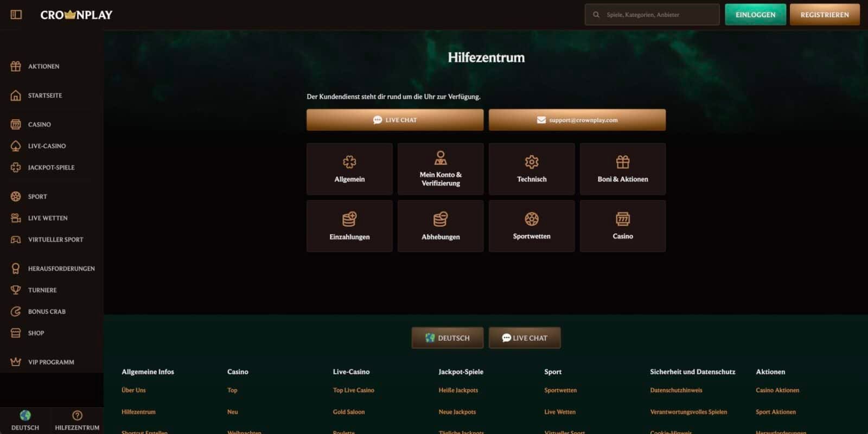Viewport: 868px width, 434px height.
Task: Go to Startseite via home icon
Action: click(x=16, y=95)
